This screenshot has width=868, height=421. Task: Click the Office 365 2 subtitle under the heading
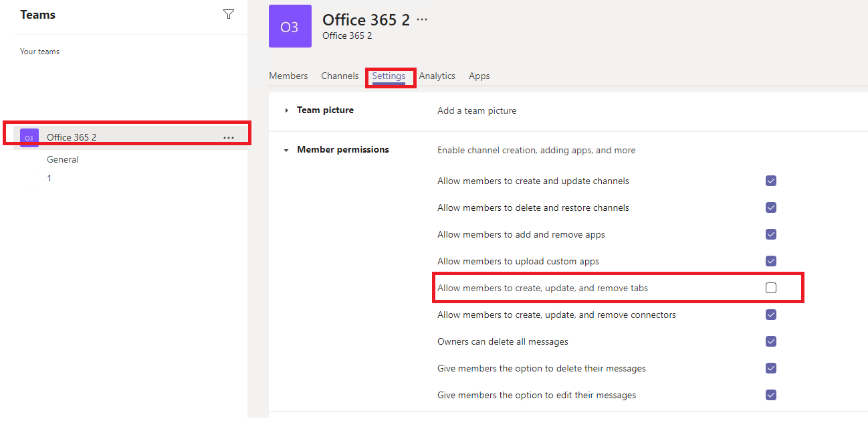pos(347,35)
